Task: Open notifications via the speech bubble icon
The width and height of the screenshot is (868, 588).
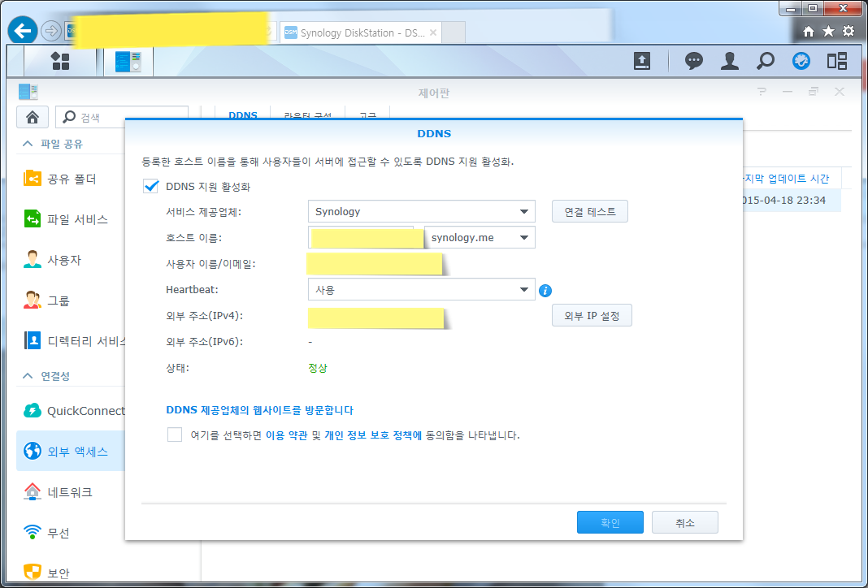Action: [x=693, y=61]
